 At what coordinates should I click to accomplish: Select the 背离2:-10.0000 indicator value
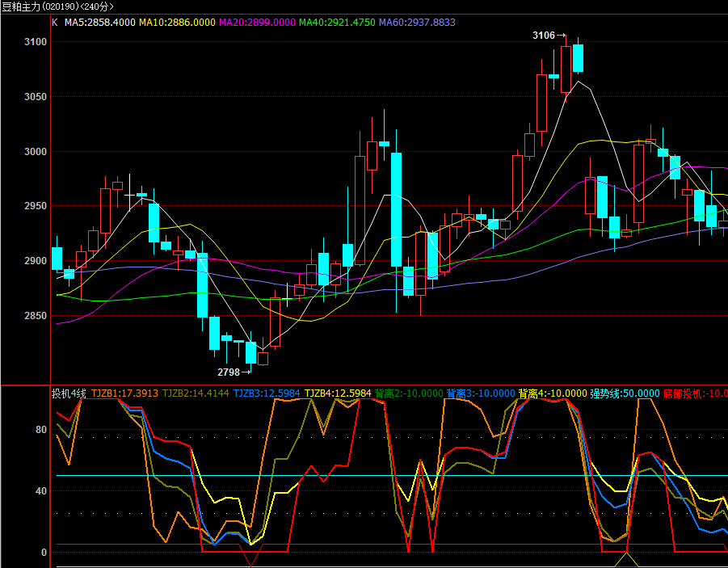pyautogui.click(x=409, y=393)
